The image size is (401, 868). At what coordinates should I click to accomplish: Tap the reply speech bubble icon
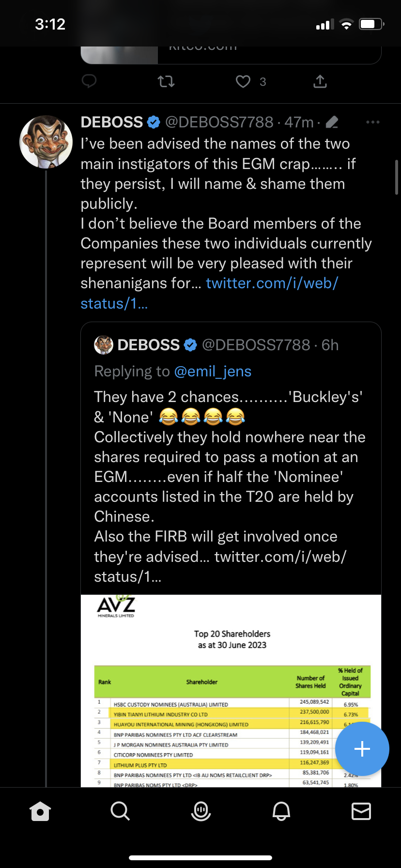(x=89, y=81)
